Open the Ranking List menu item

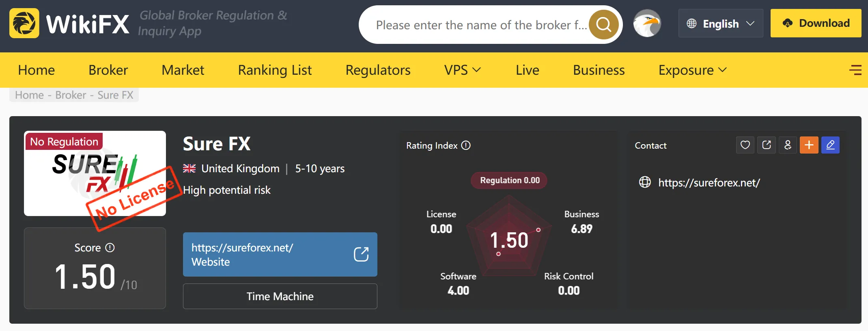[x=275, y=70]
